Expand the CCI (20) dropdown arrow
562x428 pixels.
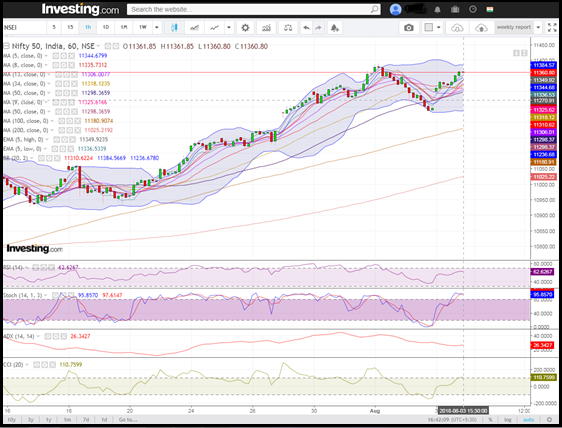coord(27,365)
